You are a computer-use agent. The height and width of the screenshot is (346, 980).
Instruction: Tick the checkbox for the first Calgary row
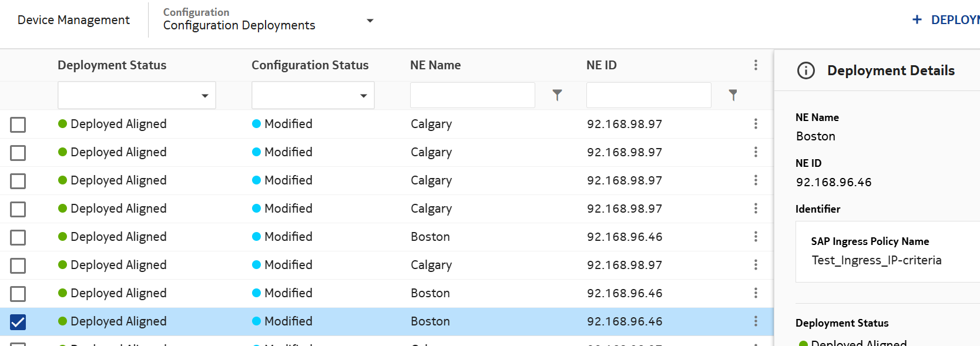pos(18,125)
